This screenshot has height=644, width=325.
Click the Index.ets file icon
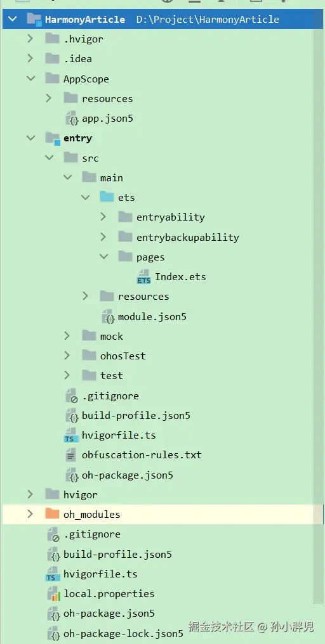144,277
